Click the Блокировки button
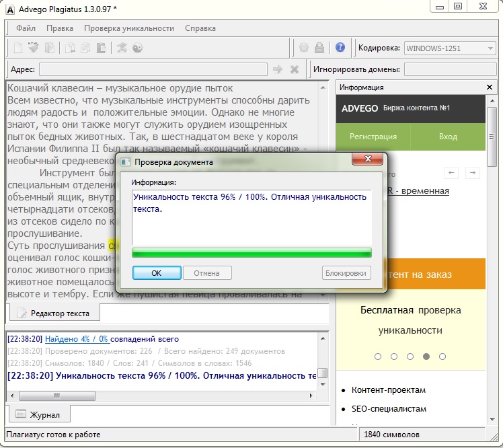The image size is (503, 448). point(346,273)
